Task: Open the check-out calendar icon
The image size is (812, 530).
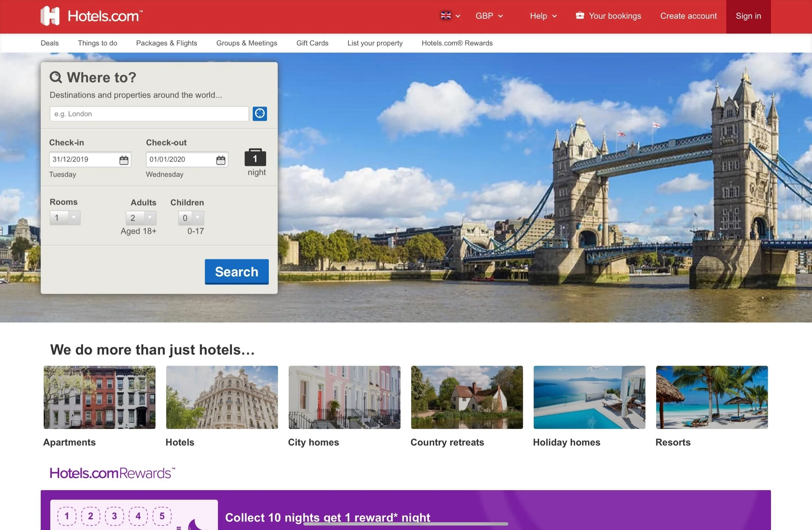Action: coord(221,160)
